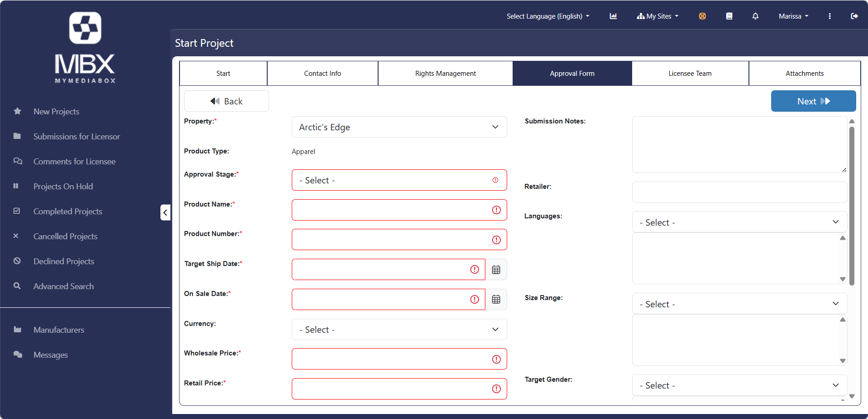The height and width of the screenshot is (419, 868).
Task: Click the Cancelled Projects X icon
Action: [16, 236]
